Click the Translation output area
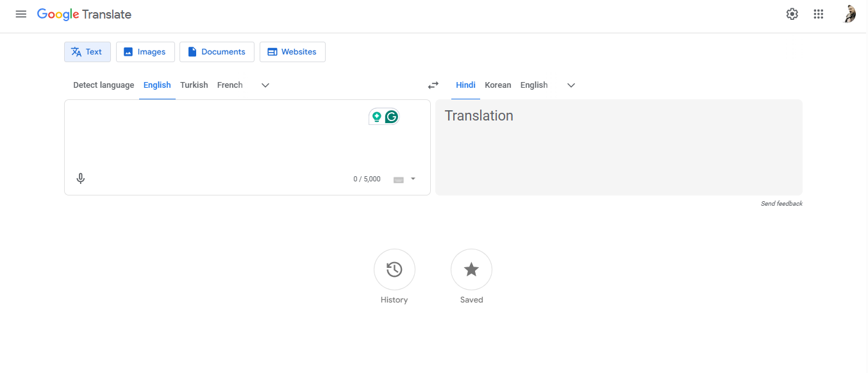868x373 pixels. pos(619,147)
